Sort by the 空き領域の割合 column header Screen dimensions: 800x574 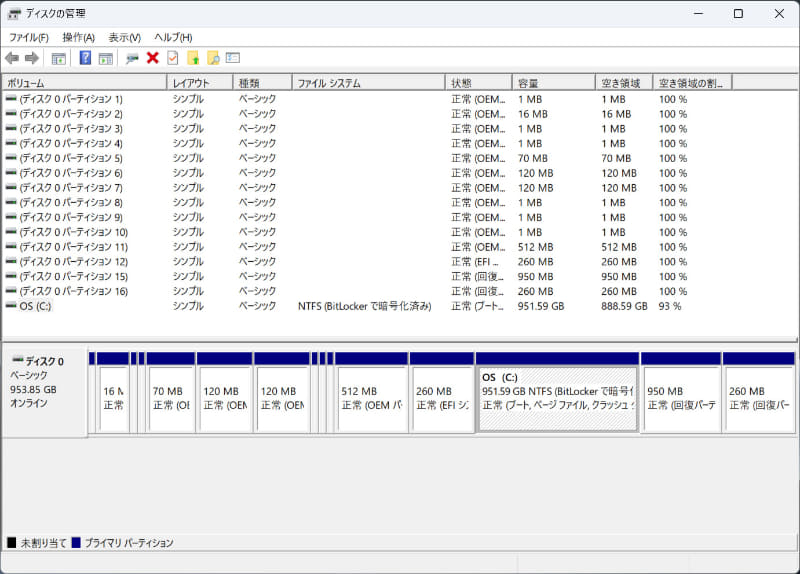[692, 83]
